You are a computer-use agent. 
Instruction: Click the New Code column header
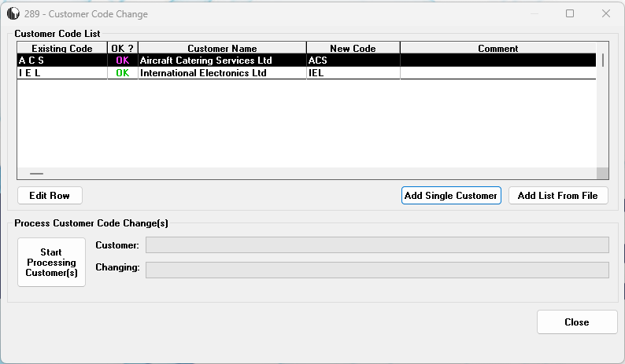click(x=353, y=48)
